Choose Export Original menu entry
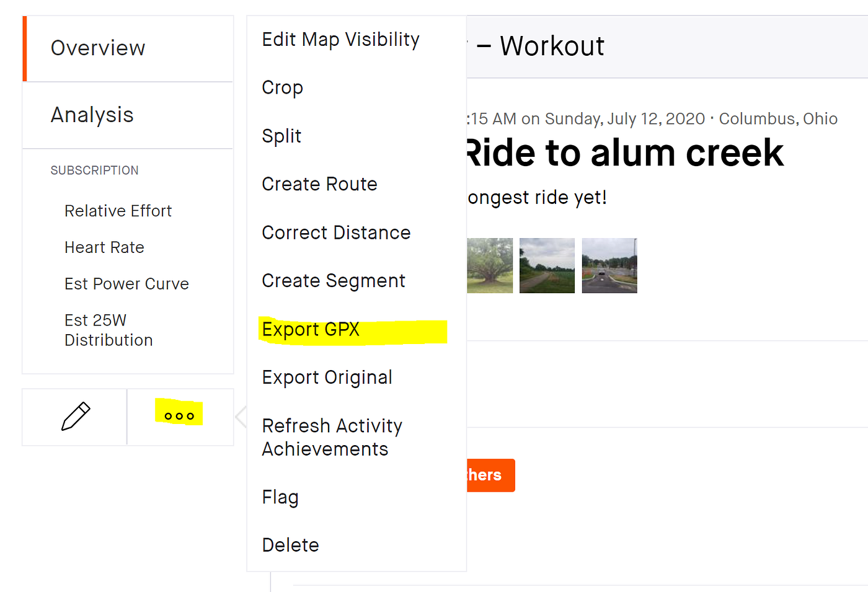868x592 pixels. [x=327, y=378]
